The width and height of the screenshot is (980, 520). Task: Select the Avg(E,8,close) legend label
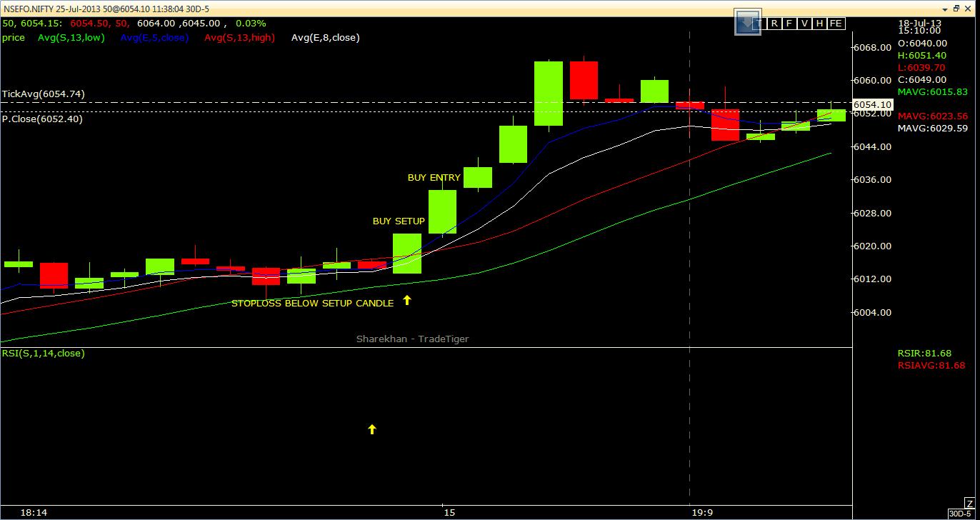tap(326, 38)
